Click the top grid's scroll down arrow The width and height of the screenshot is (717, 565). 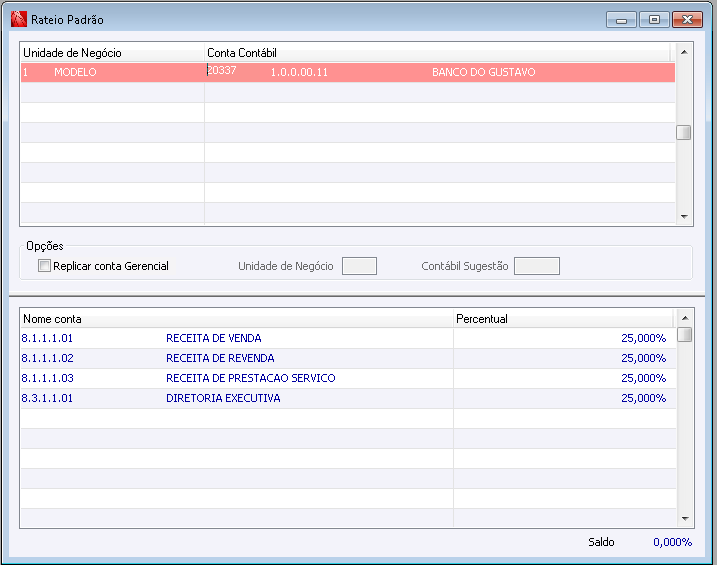[x=684, y=217]
